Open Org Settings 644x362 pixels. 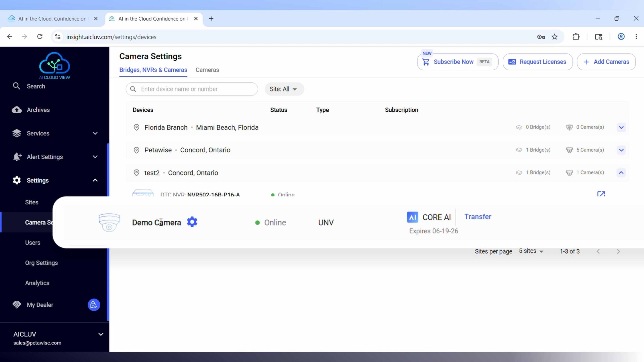42,263
